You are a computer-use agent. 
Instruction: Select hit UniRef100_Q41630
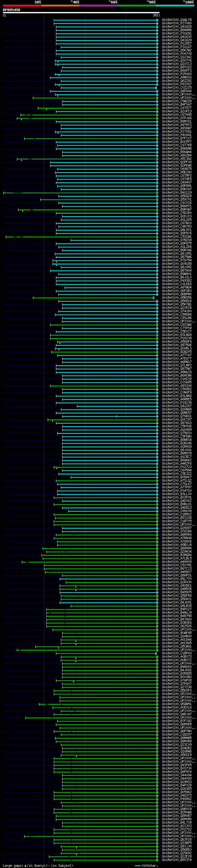point(176,37)
